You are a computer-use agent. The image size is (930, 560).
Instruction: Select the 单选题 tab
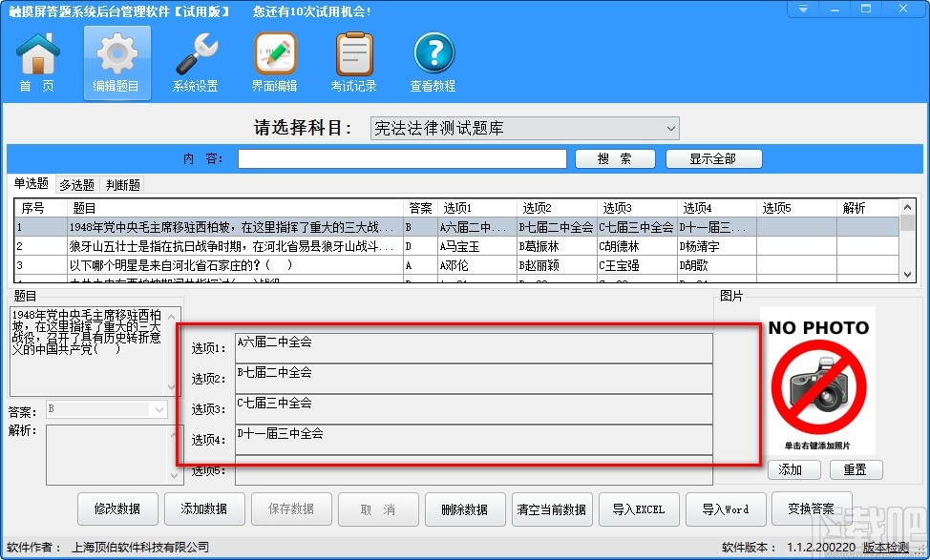(32, 184)
